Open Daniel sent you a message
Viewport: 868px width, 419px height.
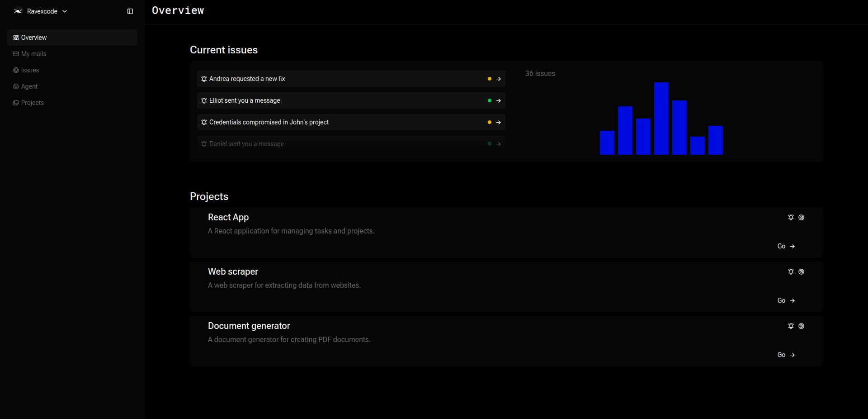(x=351, y=144)
